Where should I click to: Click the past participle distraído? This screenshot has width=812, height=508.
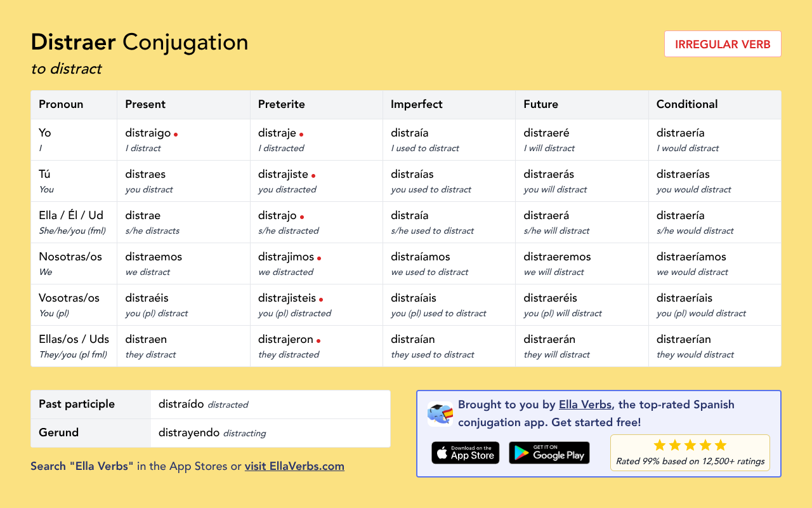point(181,404)
